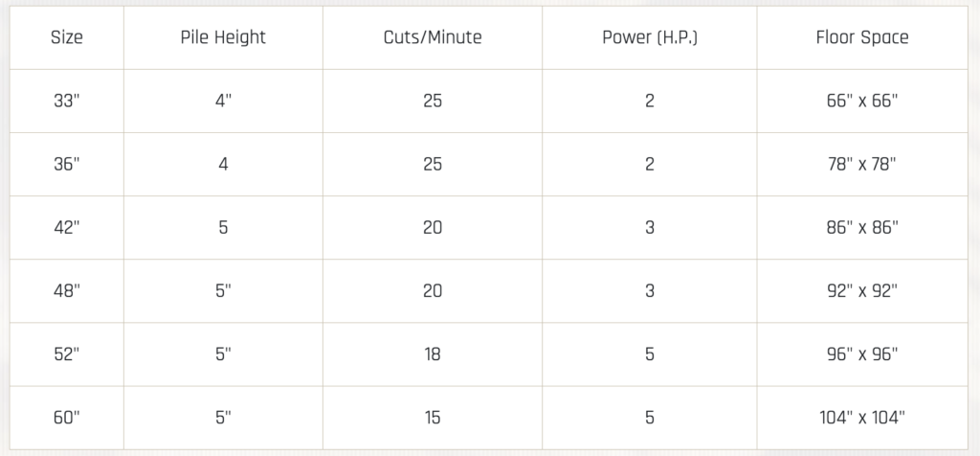Image resolution: width=980 pixels, height=456 pixels.
Task: Click the Pile Height column header
Action: coord(223,38)
